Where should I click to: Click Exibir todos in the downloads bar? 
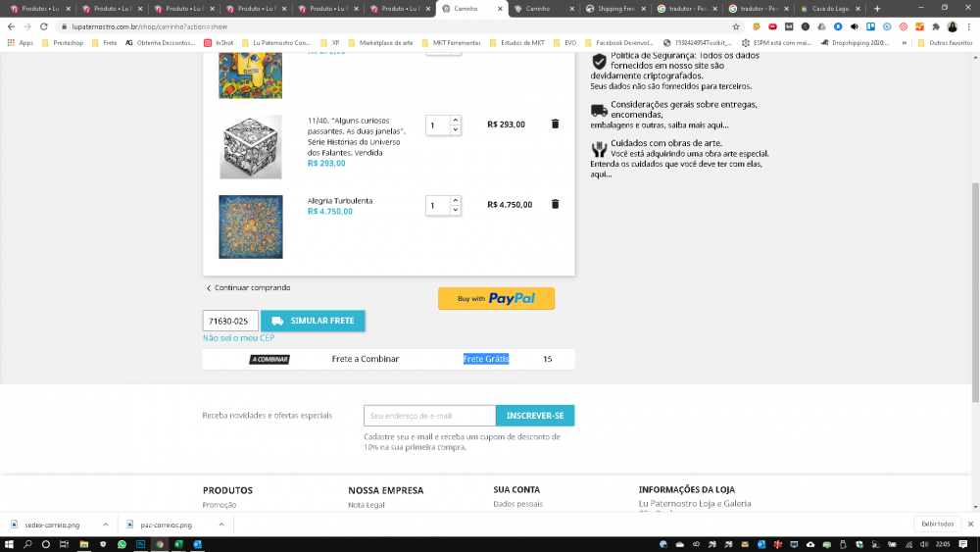tap(937, 524)
